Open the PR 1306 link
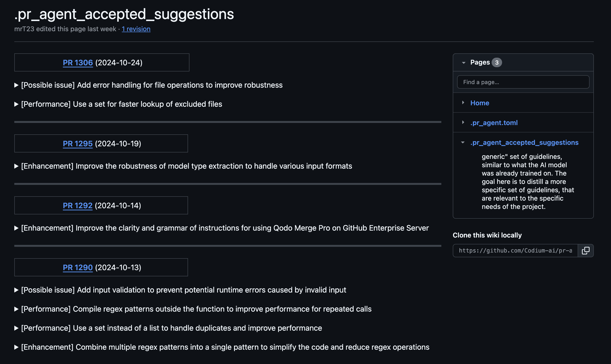Viewport: 611px width, 364px height. pyautogui.click(x=78, y=63)
